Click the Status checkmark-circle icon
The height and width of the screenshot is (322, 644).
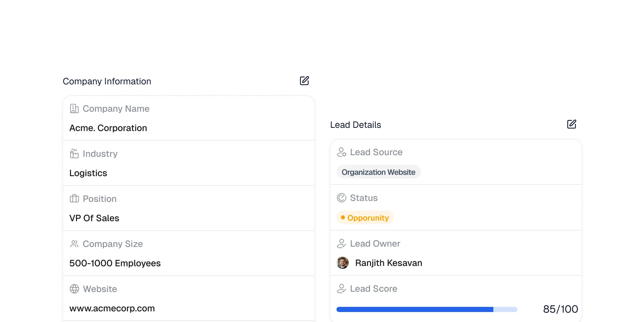(342, 198)
